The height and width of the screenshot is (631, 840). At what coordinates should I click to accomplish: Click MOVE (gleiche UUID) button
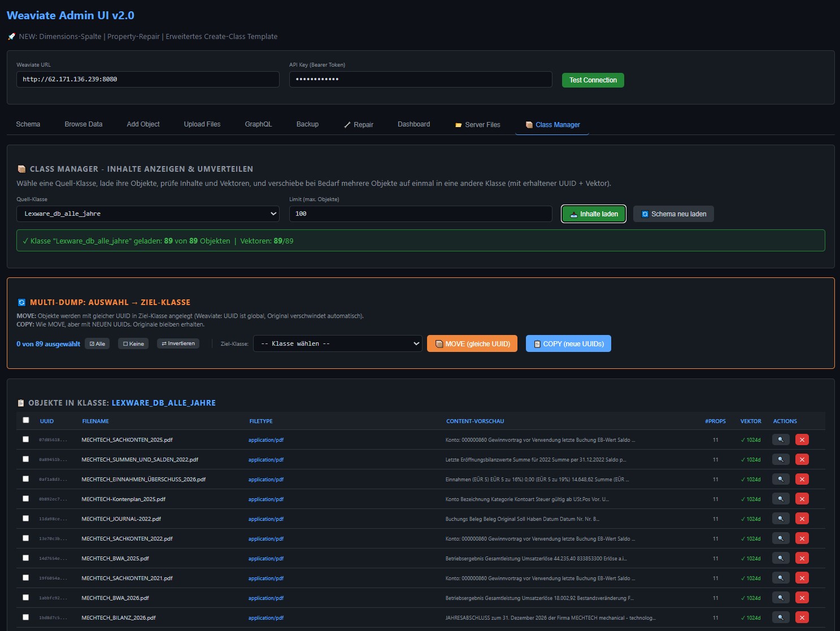pos(472,343)
